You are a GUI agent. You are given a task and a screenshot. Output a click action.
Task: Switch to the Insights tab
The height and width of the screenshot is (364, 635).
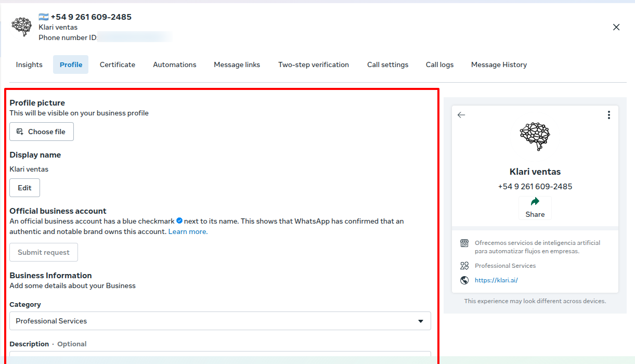click(29, 64)
